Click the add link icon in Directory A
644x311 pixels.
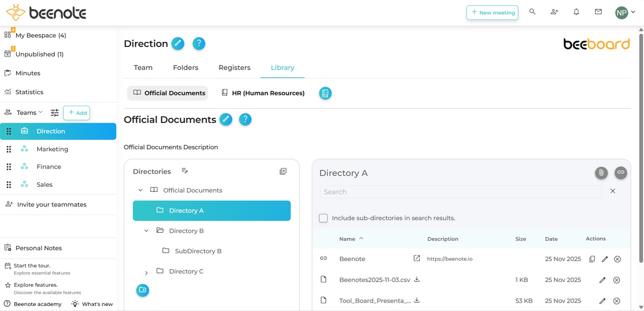point(620,172)
